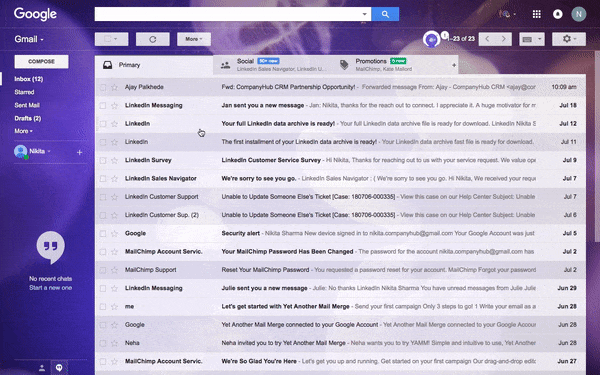
Task: Select the Ajay Palkhede email checkbox
Action: point(103,87)
